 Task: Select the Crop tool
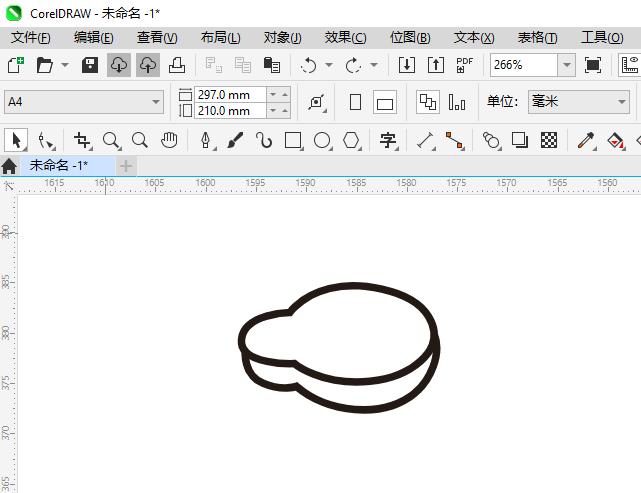(x=83, y=141)
